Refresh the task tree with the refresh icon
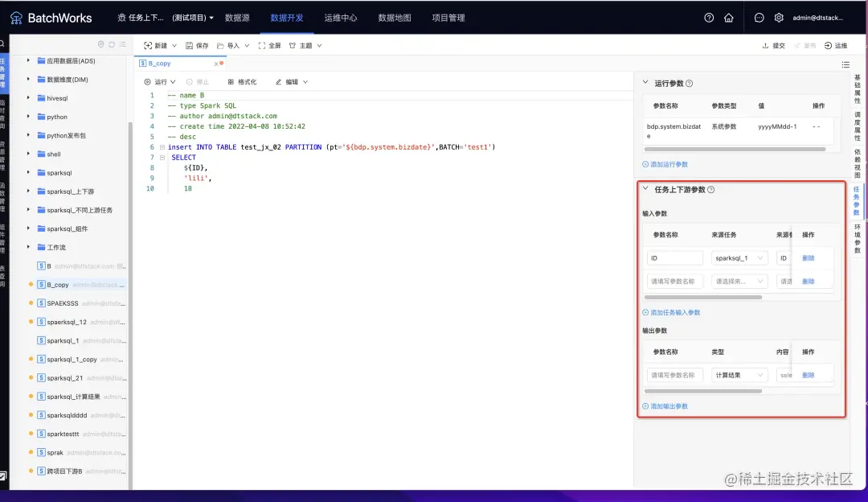 (x=112, y=44)
